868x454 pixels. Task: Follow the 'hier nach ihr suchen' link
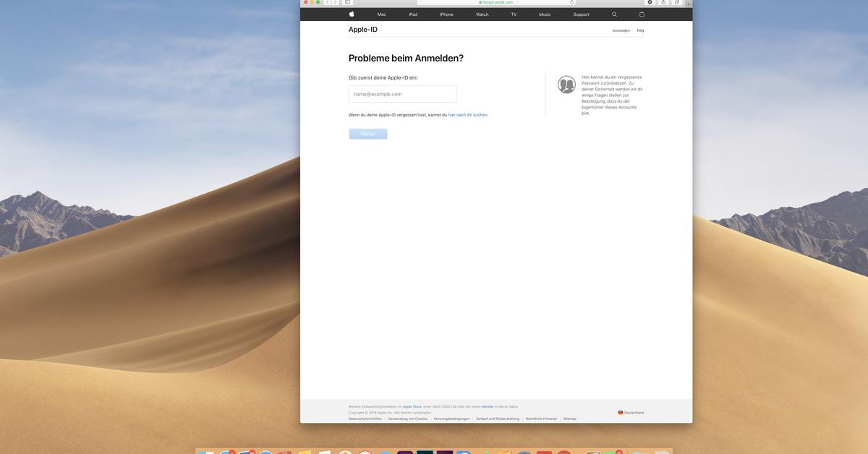[467, 115]
